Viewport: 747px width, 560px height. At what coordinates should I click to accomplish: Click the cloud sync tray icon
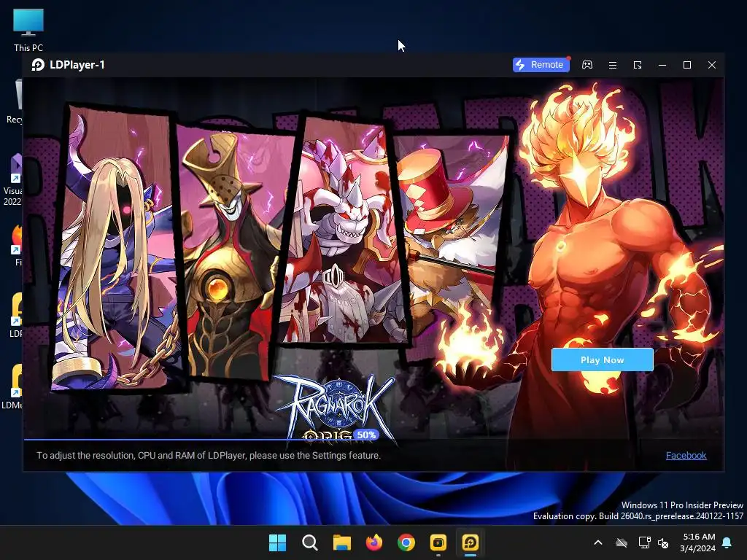(622, 542)
